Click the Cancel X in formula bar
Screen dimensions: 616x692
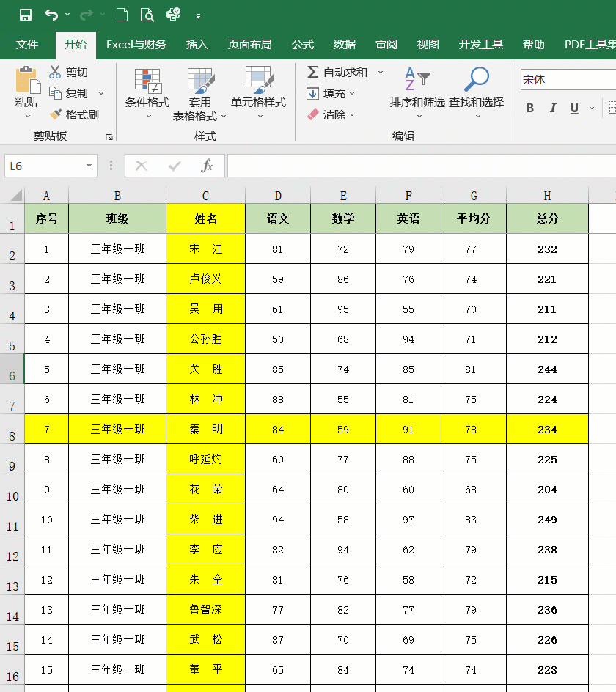pyautogui.click(x=142, y=166)
